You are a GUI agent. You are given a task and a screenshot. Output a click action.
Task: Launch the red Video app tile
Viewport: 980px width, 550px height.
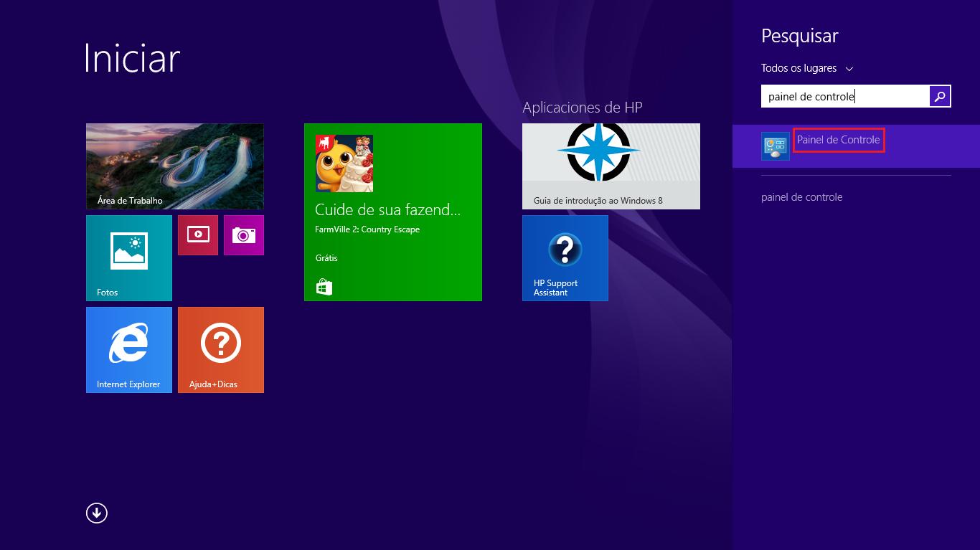pyautogui.click(x=198, y=234)
